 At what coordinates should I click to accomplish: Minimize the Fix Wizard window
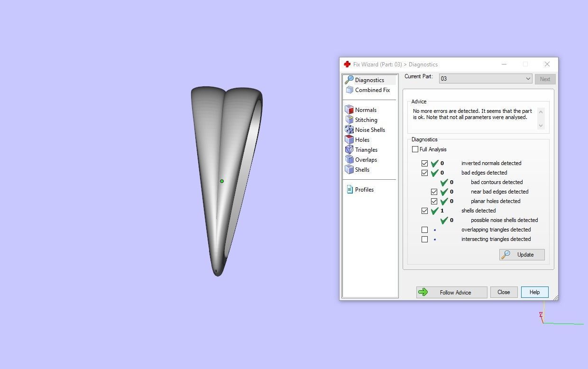[x=504, y=64]
